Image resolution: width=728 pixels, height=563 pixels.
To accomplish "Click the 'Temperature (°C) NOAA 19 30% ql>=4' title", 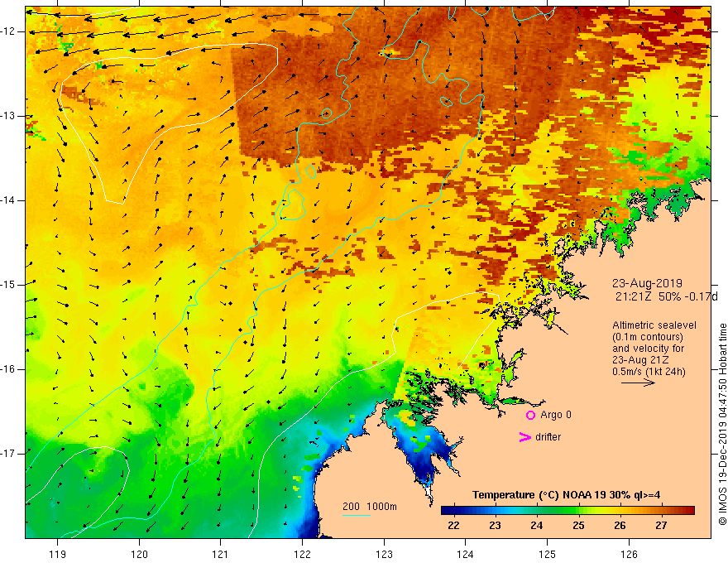I will click(x=566, y=495).
